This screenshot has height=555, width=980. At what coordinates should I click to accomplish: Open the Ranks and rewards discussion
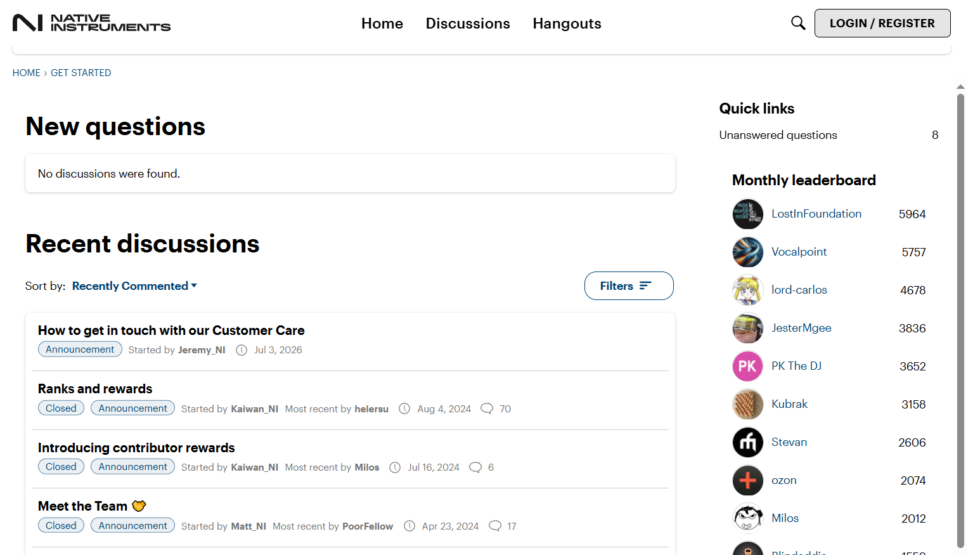pyautogui.click(x=95, y=389)
